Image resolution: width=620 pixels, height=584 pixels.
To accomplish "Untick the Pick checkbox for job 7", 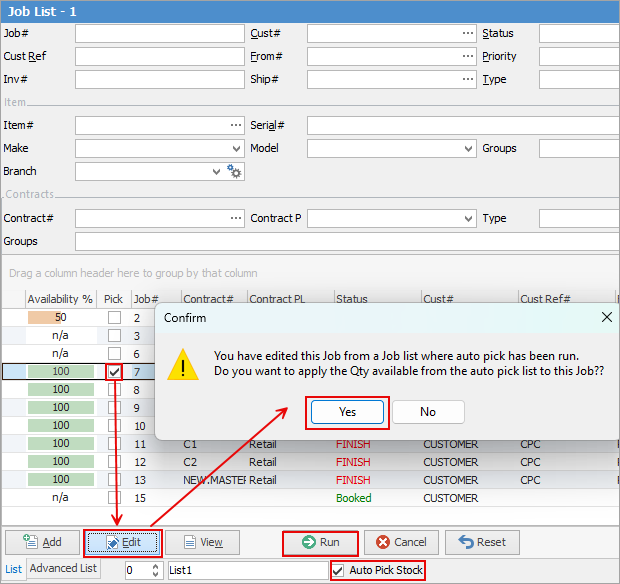I will [114, 372].
